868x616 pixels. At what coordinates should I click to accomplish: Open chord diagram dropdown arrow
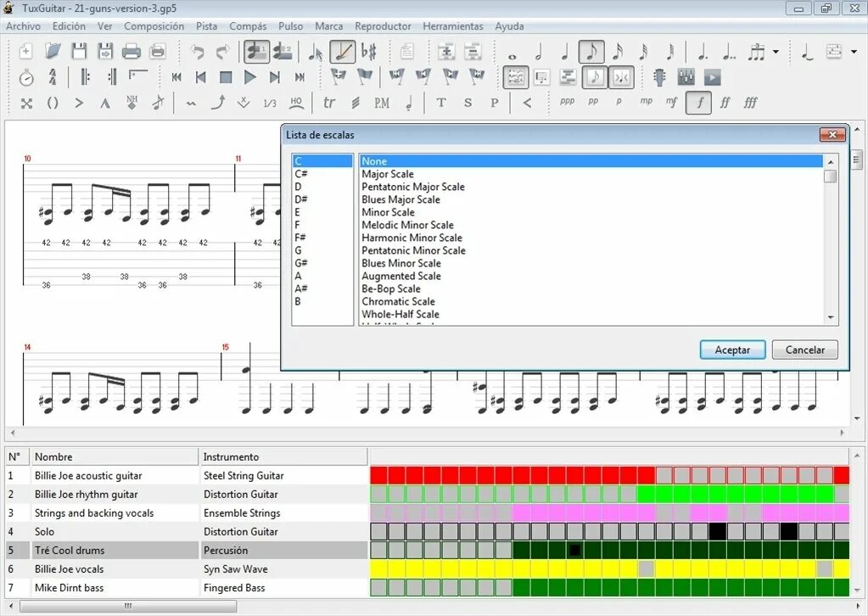click(x=854, y=52)
